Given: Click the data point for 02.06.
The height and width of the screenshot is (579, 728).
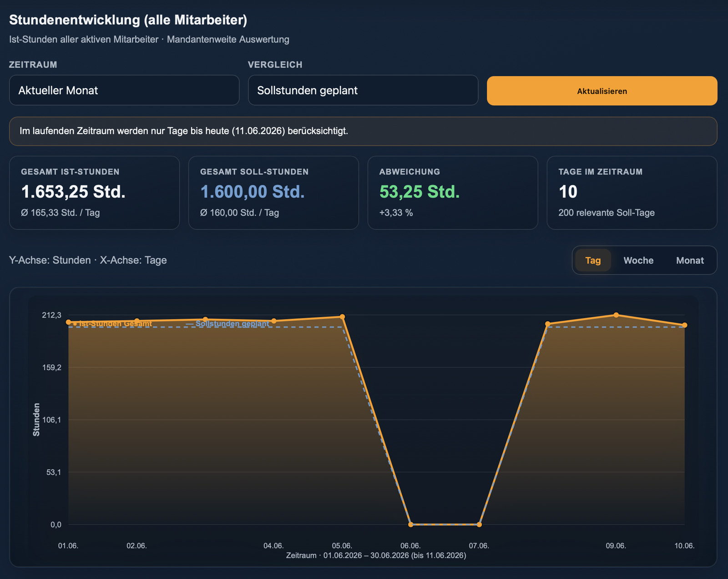Looking at the screenshot, I should pyautogui.click(x=136, y=321).
